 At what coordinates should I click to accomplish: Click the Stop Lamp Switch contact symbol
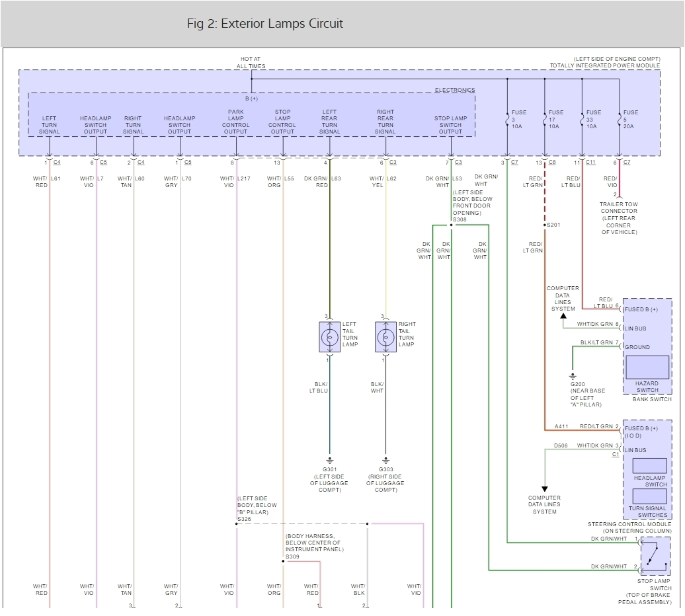pos(653,555)
